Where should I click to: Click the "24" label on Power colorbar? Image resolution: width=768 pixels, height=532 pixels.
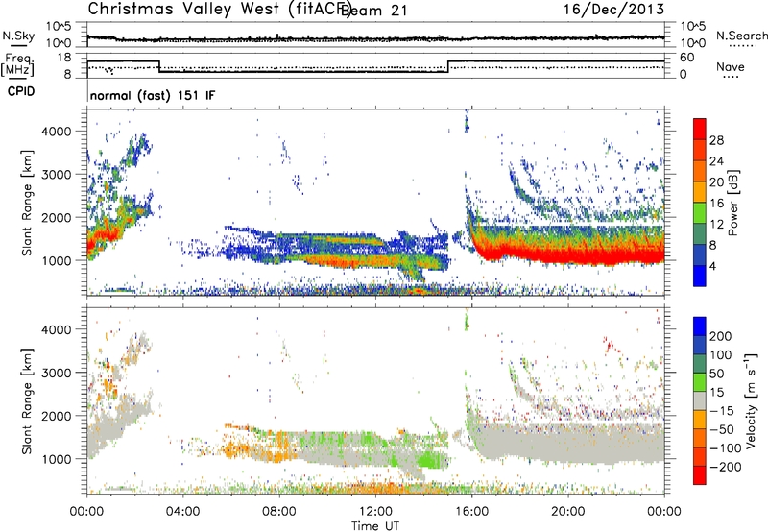click(716, 161)
